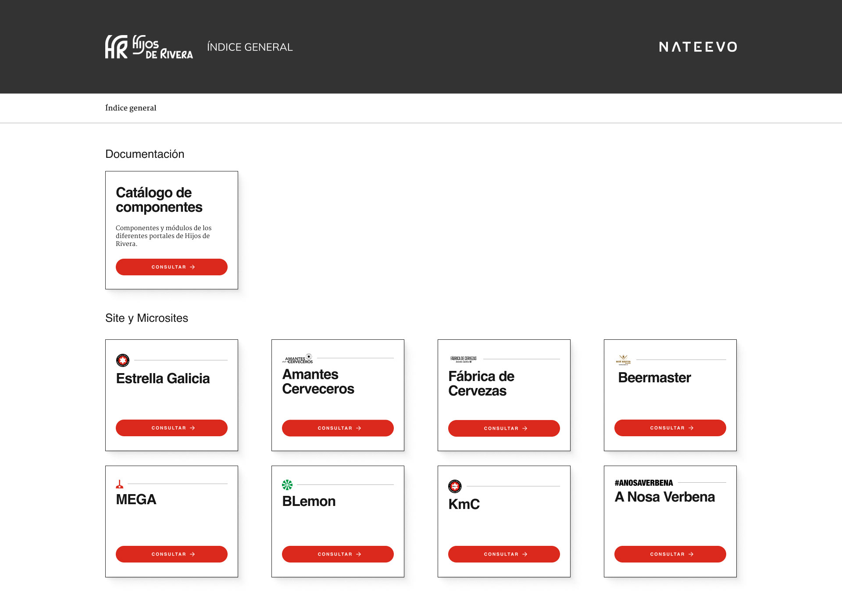Click the Estrella Galicia card title
Viewport: 842px width, 616px height.
tap(163, 378)
